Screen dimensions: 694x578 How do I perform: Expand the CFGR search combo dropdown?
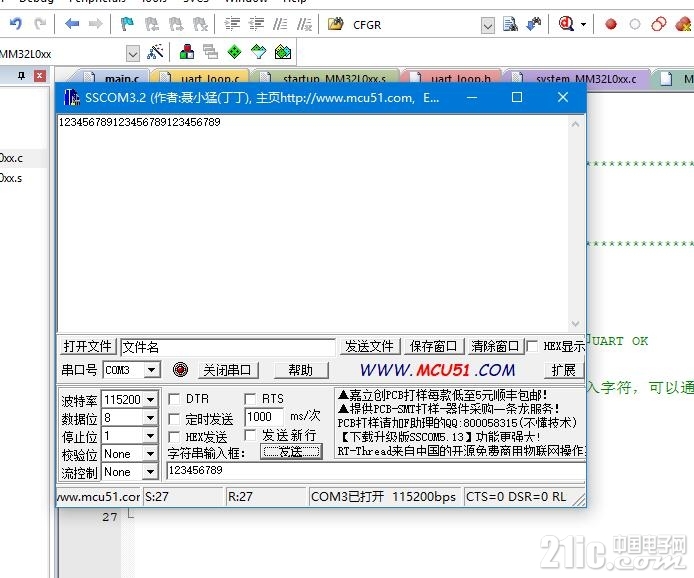488,25
